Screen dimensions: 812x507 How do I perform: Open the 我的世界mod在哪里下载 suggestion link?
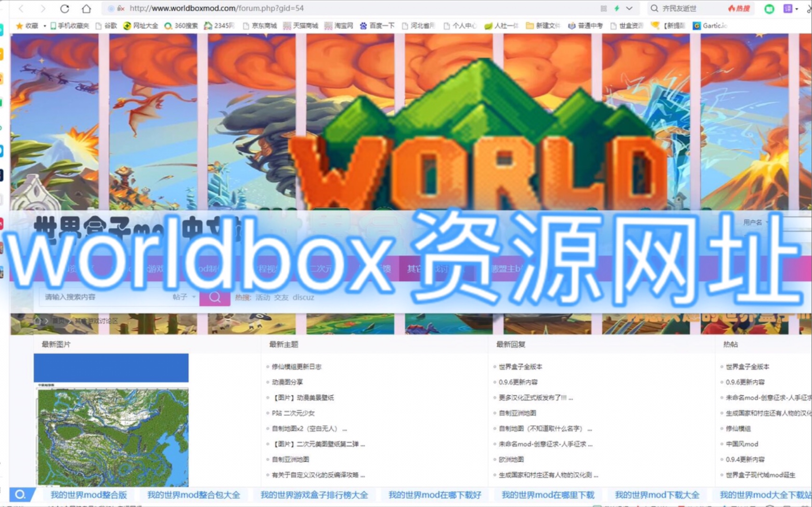(548, 495)
